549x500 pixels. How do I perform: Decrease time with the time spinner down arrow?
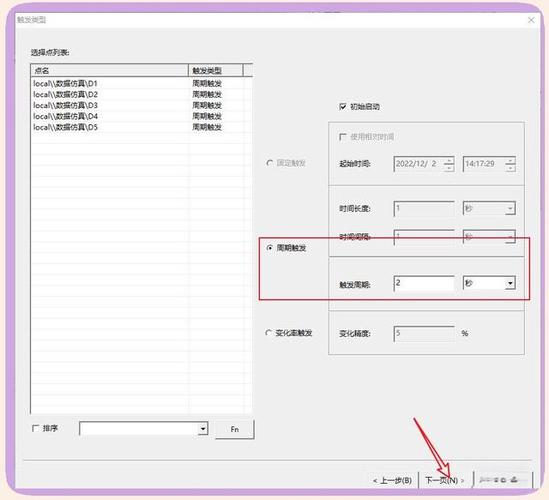tap(510, 168)
